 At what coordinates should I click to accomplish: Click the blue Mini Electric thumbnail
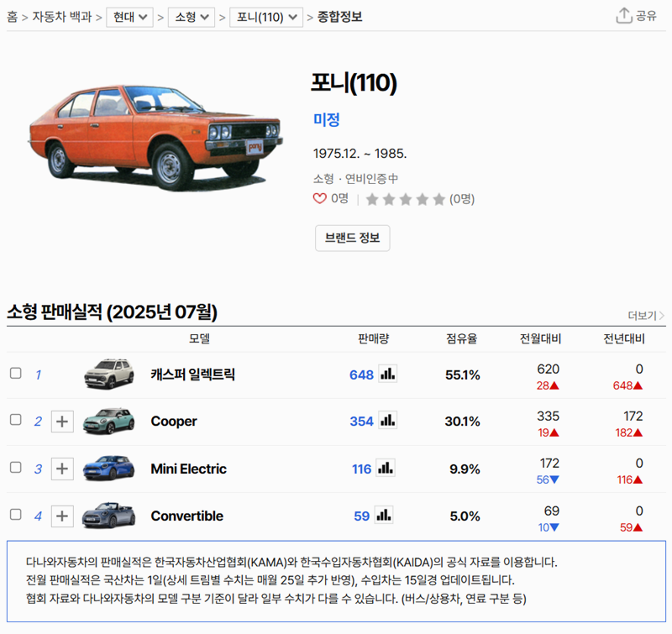pyautogui.click(x=109, y=468)
